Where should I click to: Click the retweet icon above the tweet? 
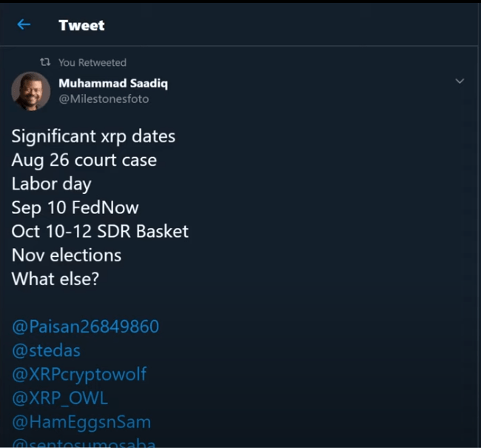pyautogui.click(x=46, y=63)
